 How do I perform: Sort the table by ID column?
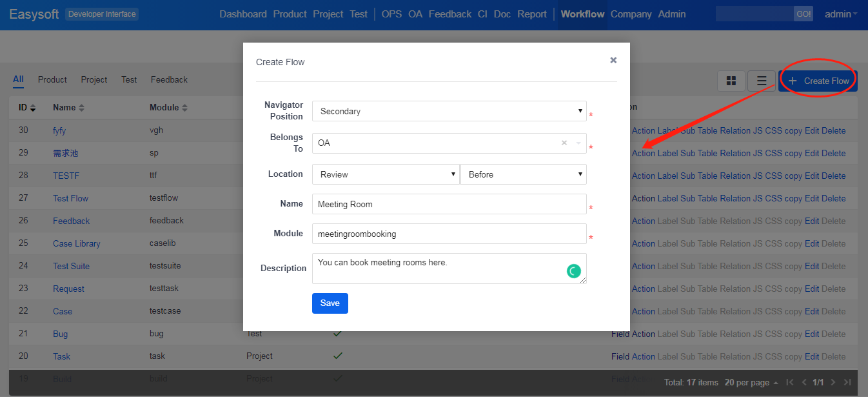[x=27, y=107]
